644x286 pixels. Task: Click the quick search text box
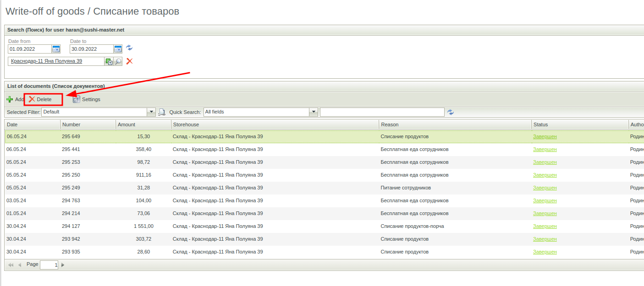[382, 112]
